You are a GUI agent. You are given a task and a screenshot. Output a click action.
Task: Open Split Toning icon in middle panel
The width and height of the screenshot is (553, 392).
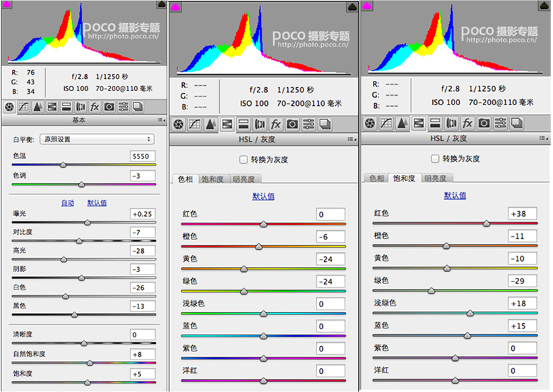pyautogui.click(x=243, y=124)
